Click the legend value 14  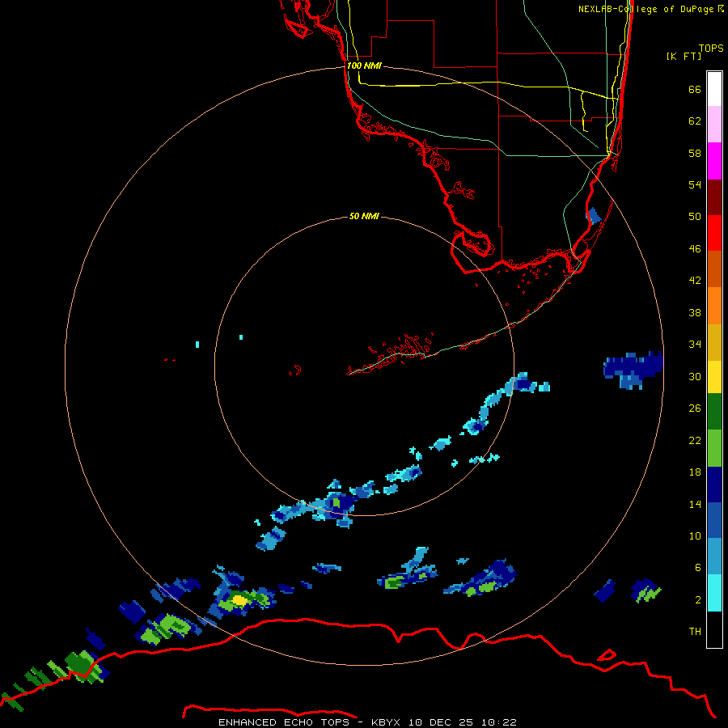click(x=695, y=504)
